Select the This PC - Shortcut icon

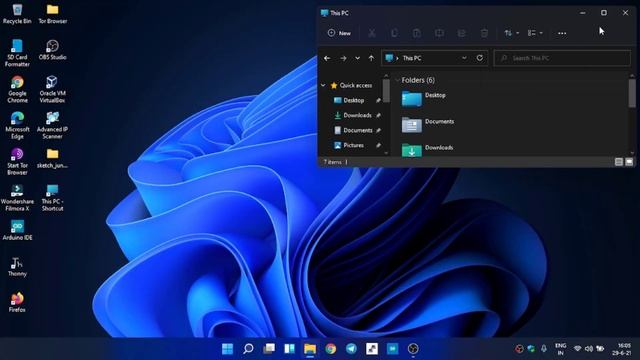click(53, 198)
